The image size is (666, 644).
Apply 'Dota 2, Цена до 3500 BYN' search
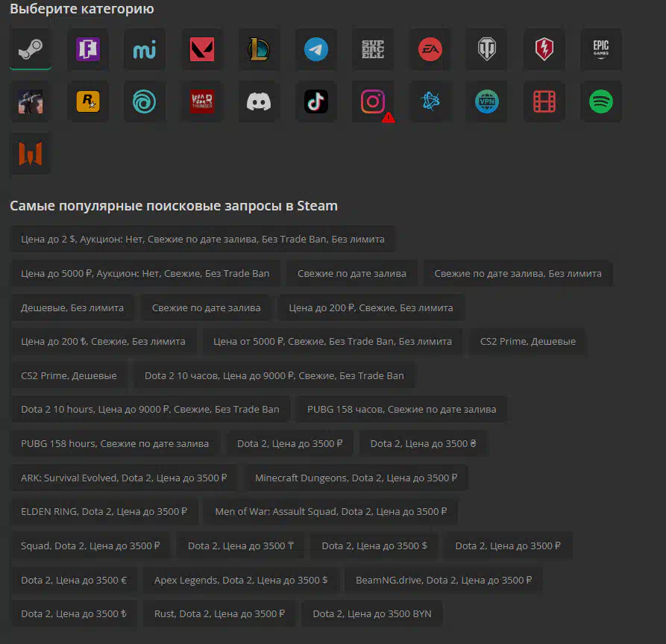tap(372, 614)
